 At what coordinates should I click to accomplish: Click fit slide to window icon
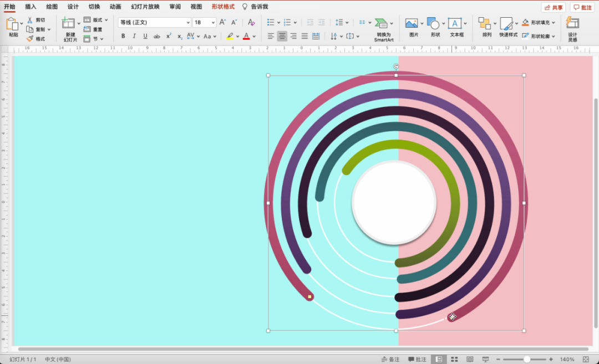point(586,360)
